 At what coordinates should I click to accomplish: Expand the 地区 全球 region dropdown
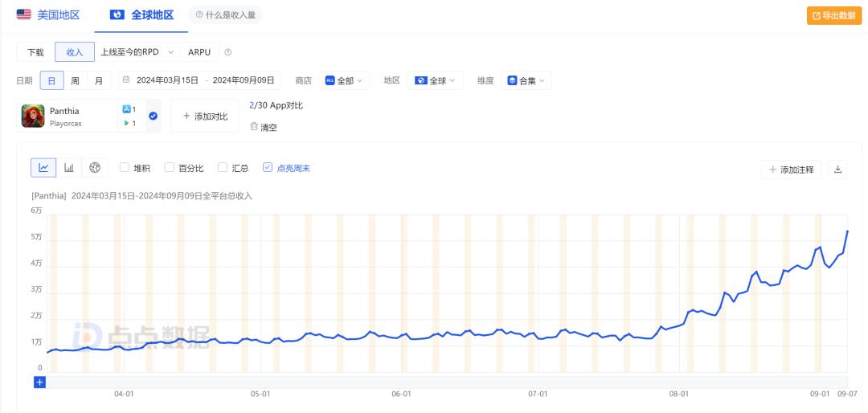pos(436,80)
